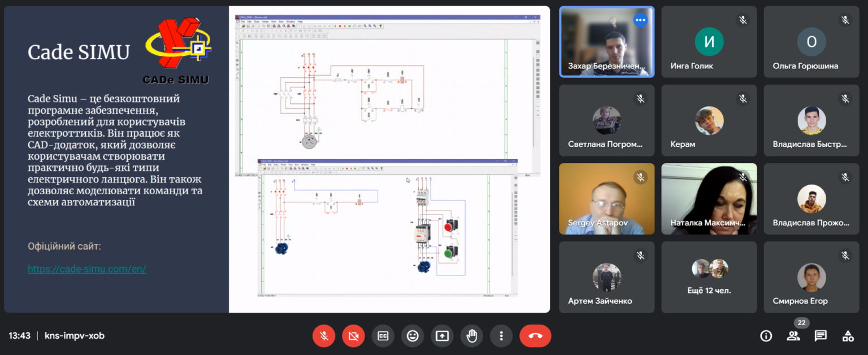868x355 pixels.
Task: Open options on Захар Березниченко's tile
Action: [x=640, y=20]
